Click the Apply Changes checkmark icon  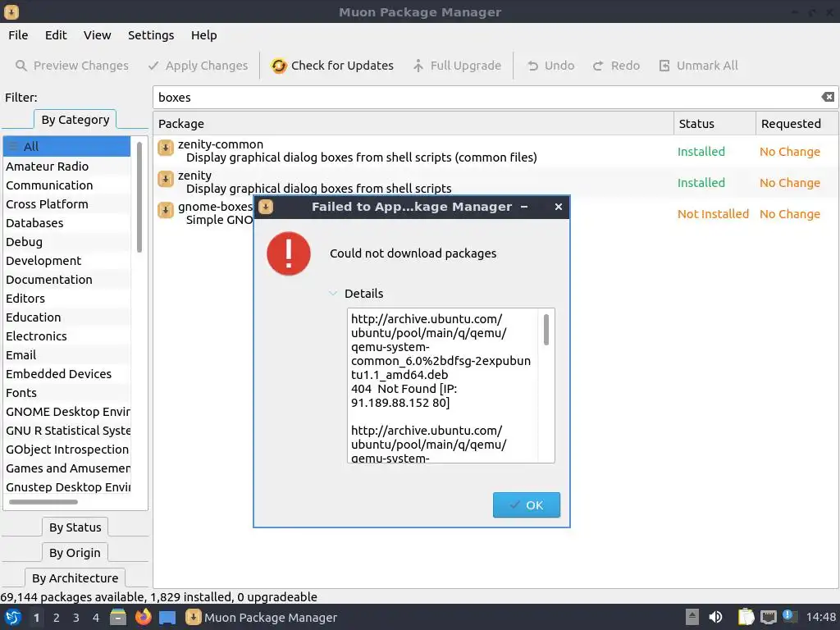153,66
